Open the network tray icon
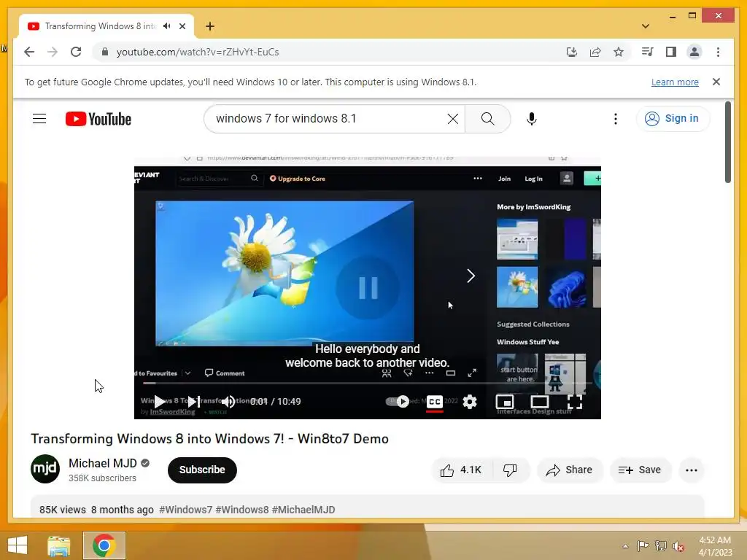This screenshot has width=747, height=560. 661,546
